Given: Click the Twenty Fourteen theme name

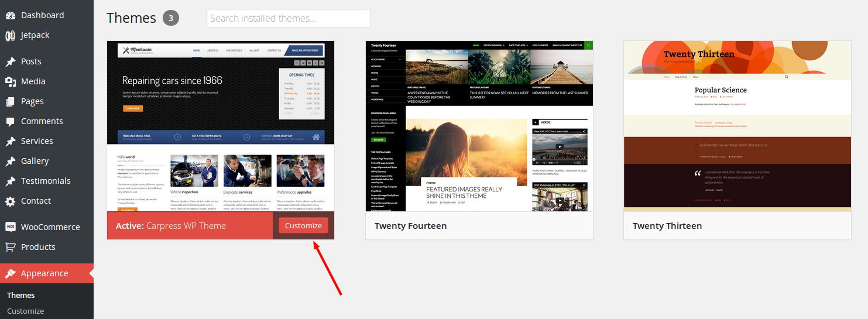Looking at the screenshot, I should [410, 226].
